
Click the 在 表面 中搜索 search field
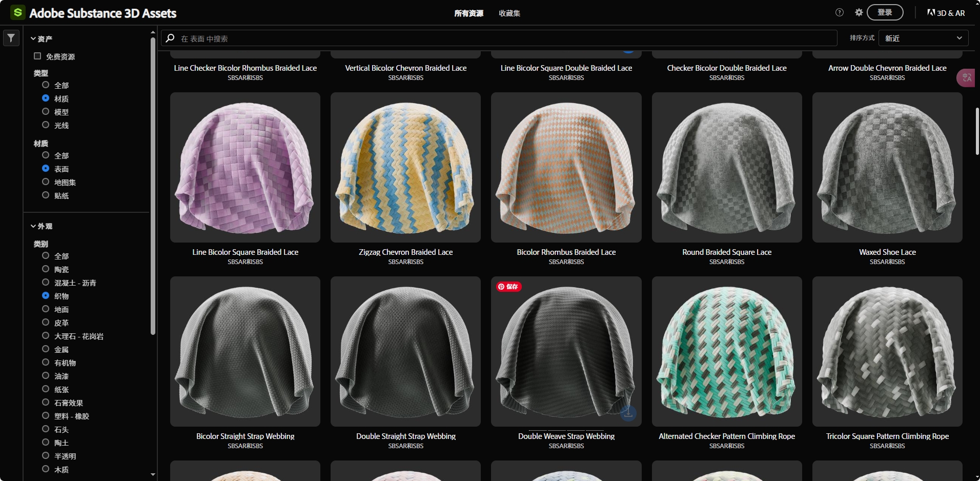click(x=499, y=38)
